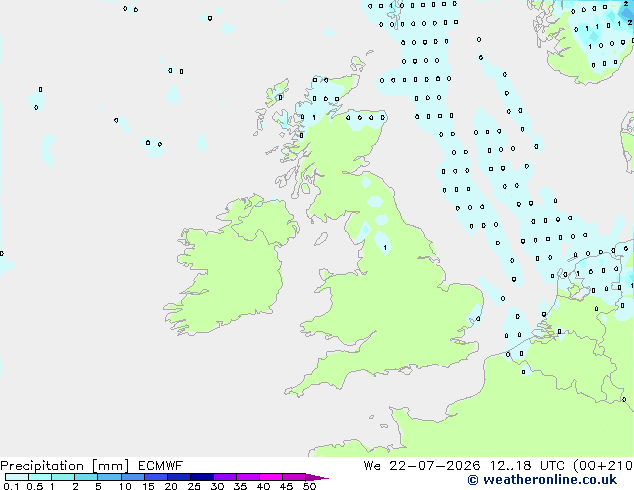Click the '20' legend scale label
Viewport: 634px width, 490px height.
pos(171,486)
